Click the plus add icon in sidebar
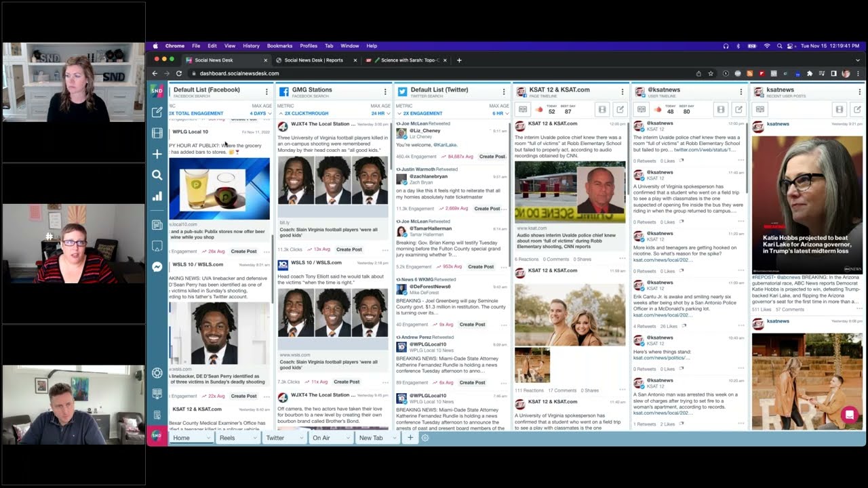868x488 pixels. coord(157,154)
